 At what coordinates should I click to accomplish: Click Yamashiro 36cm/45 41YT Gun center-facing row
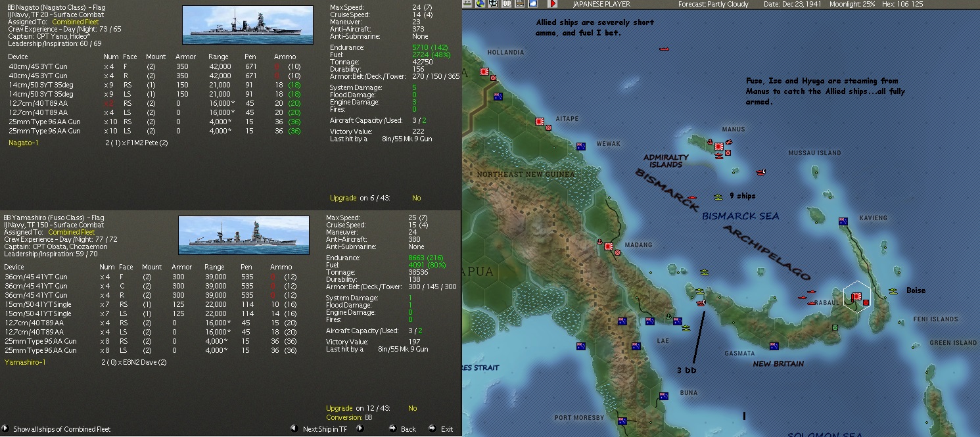coord(151,286)
